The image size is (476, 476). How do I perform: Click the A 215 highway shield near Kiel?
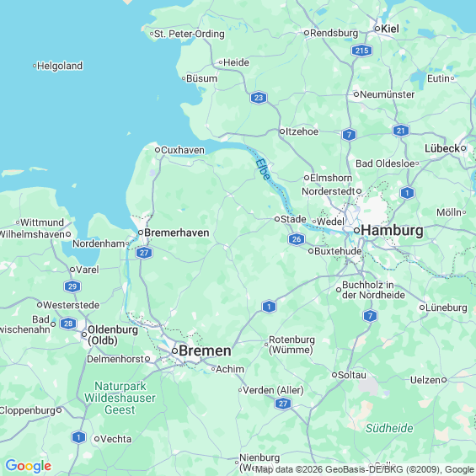tap(361, 51)
